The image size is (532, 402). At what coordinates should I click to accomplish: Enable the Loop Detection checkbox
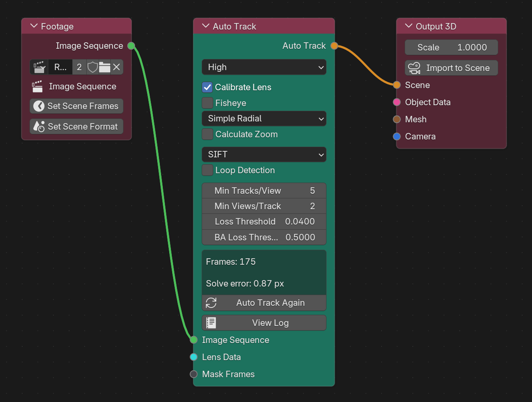[207, 170]
